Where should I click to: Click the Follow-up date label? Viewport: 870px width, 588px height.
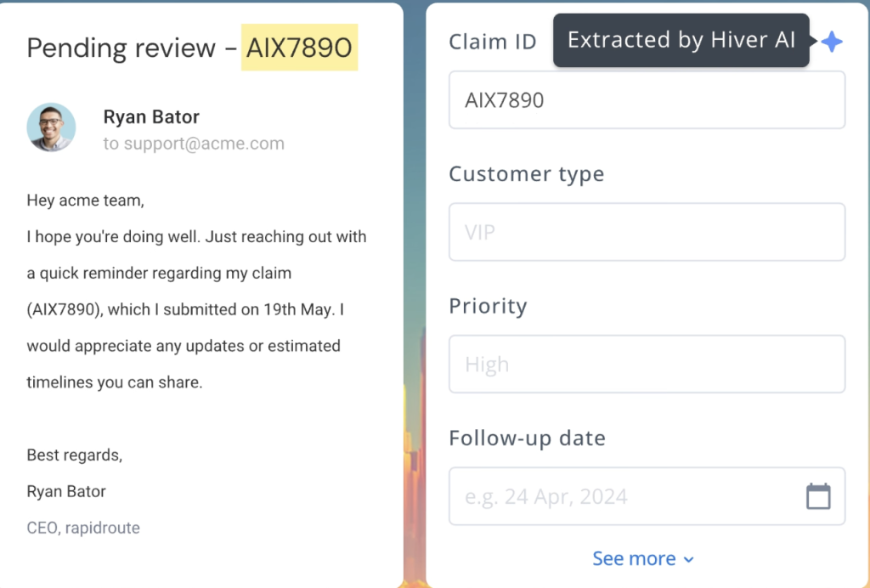[x=527, y=438]
